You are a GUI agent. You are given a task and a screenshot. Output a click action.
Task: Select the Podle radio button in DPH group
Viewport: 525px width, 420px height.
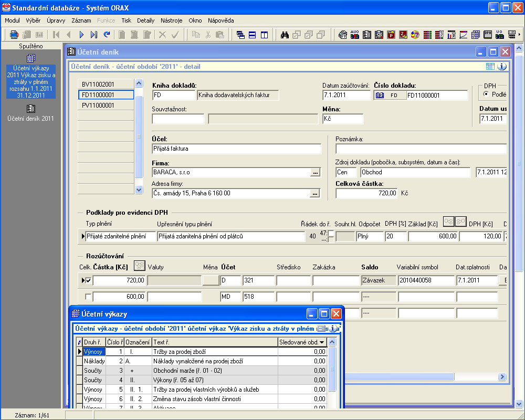pos(486,94)
